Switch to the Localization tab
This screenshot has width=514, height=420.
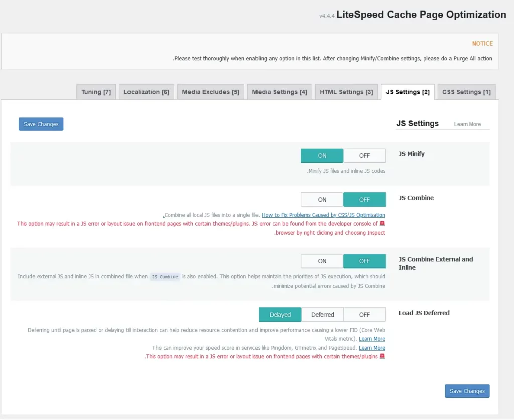pos(146,92)
